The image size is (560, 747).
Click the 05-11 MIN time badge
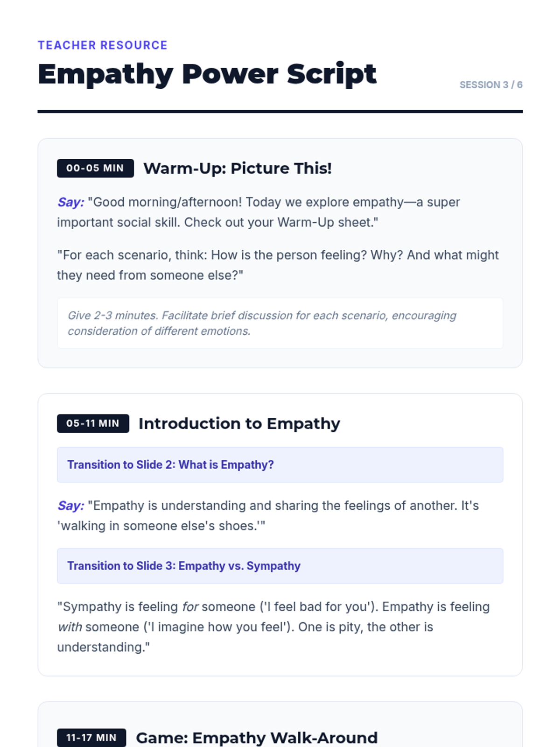[93, 423]
